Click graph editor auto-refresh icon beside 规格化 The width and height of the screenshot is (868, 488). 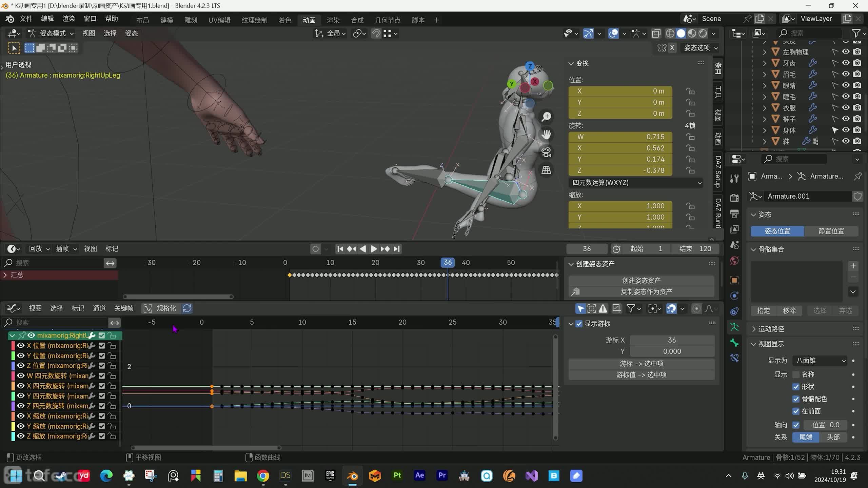(187, 308)
